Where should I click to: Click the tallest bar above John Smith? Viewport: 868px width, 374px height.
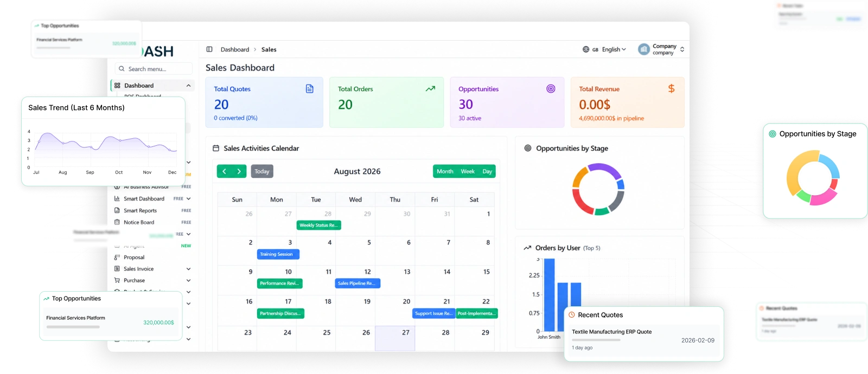point(550,295)
